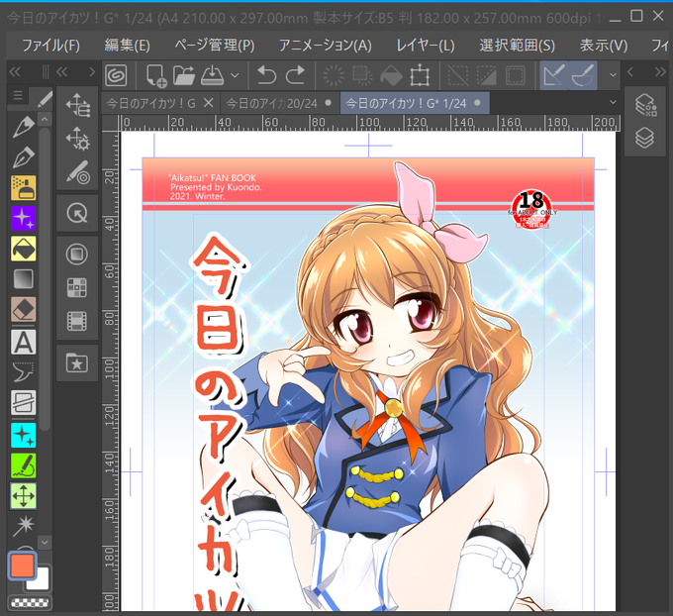The image size is (673, 616).
Task: Select the Pen tool
Action: (23, 127)
